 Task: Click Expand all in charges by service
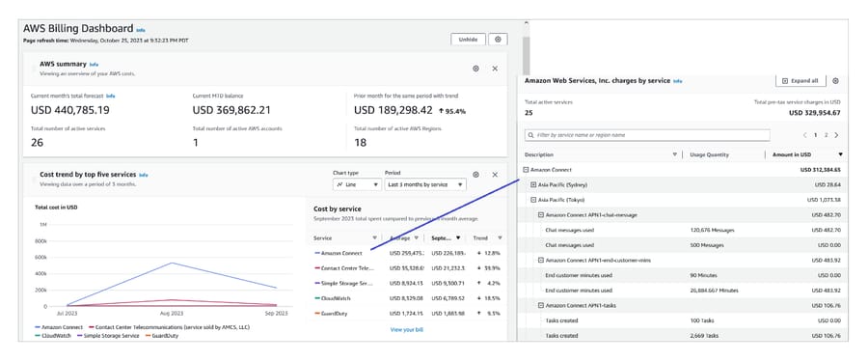point(801,81)
